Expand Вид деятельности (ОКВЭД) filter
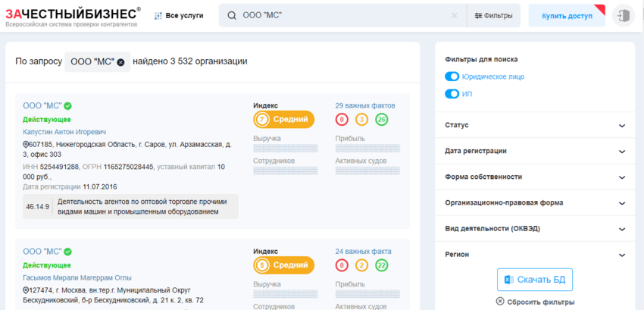The height and width of the screenshot is (310, 644). pos(535,229)
